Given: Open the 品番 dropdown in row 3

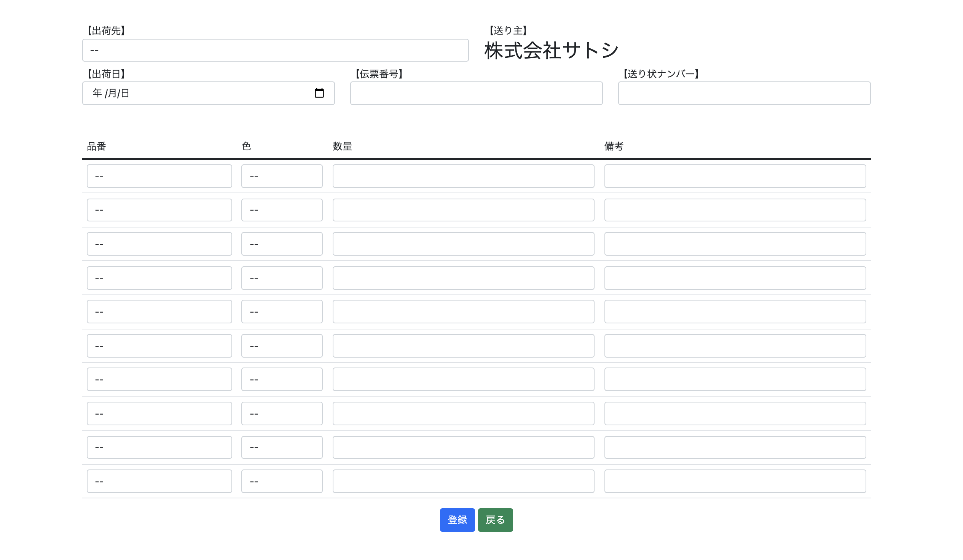Looking at the screenshot, I should [x=159, y=244].
